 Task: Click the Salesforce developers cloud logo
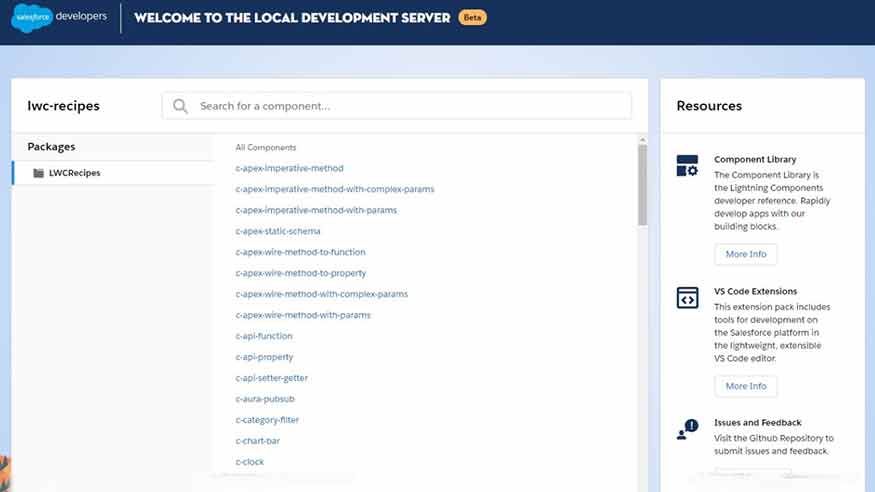[32, 17]
